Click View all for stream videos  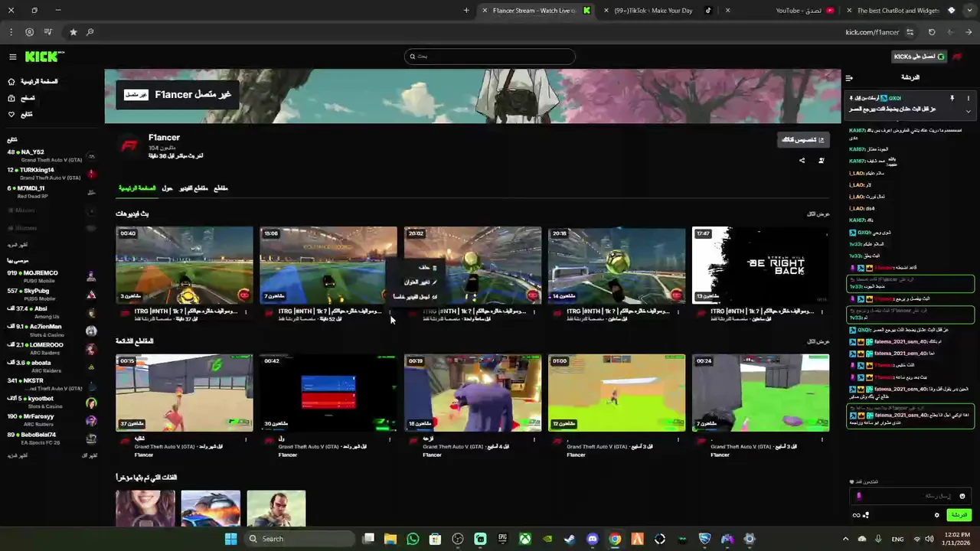818,214
